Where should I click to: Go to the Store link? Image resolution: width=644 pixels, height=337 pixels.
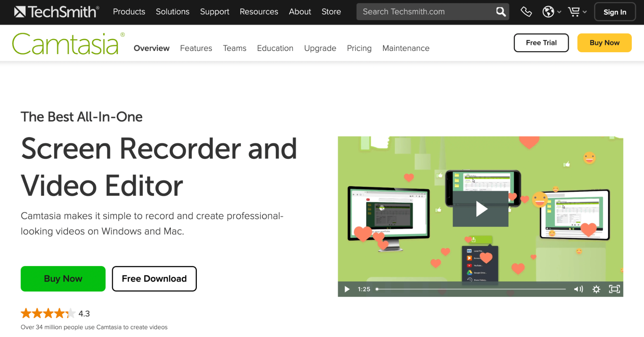click(331, 12)
